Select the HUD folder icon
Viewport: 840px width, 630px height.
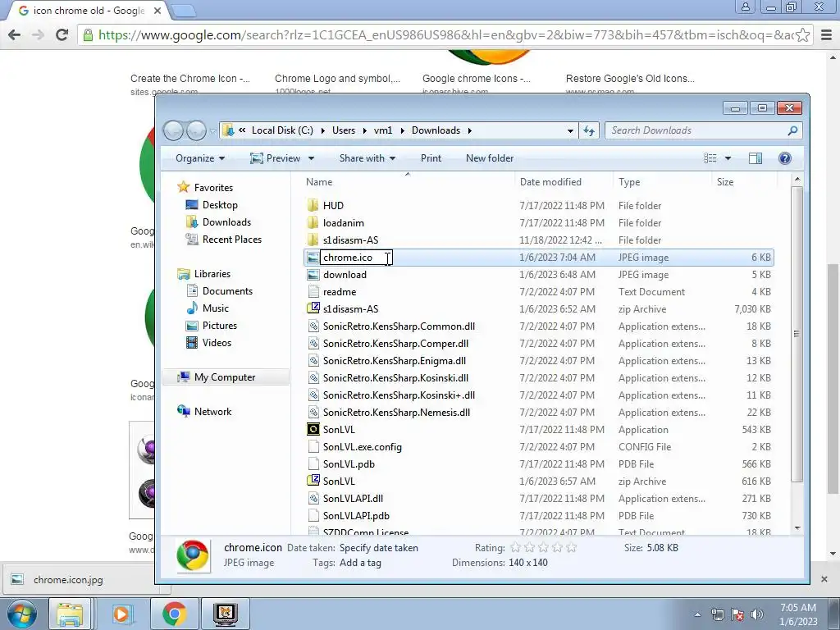click(313, 205)
